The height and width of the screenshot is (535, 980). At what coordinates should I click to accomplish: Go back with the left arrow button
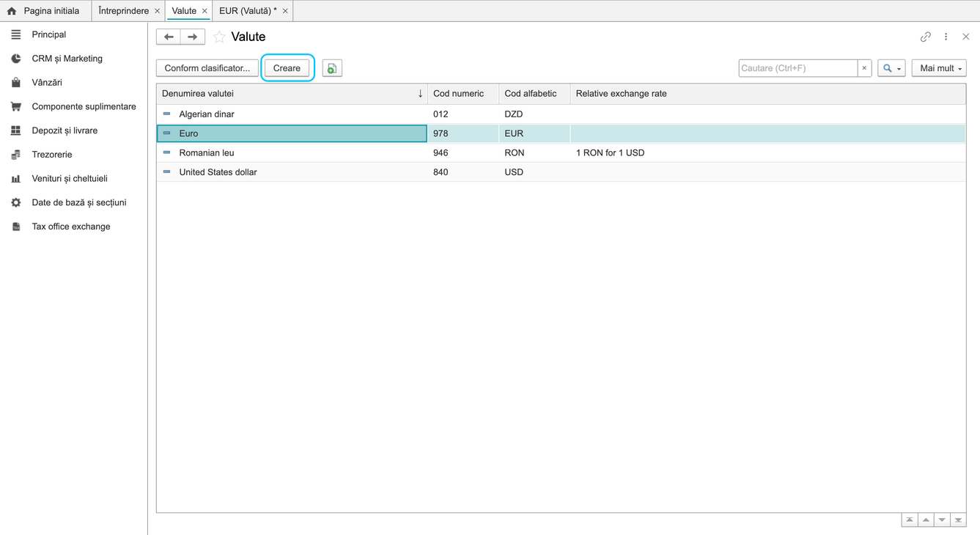tap(169, 37)
